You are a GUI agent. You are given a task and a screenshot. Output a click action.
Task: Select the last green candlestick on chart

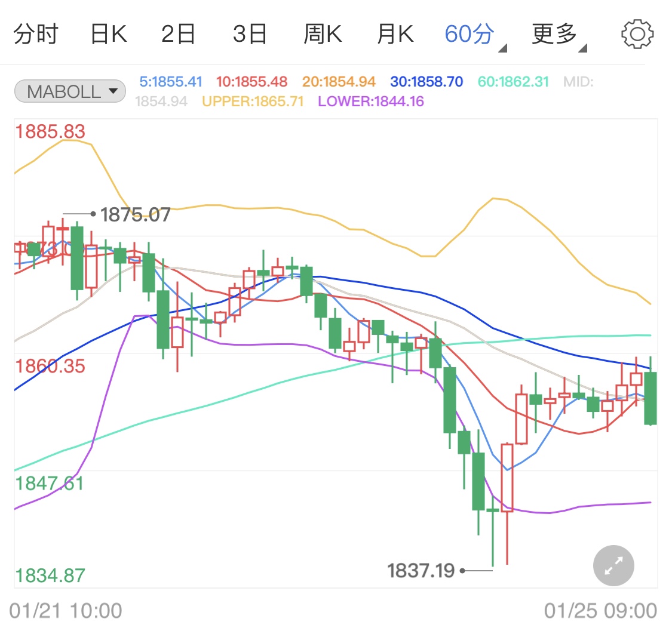click(650, 398)
